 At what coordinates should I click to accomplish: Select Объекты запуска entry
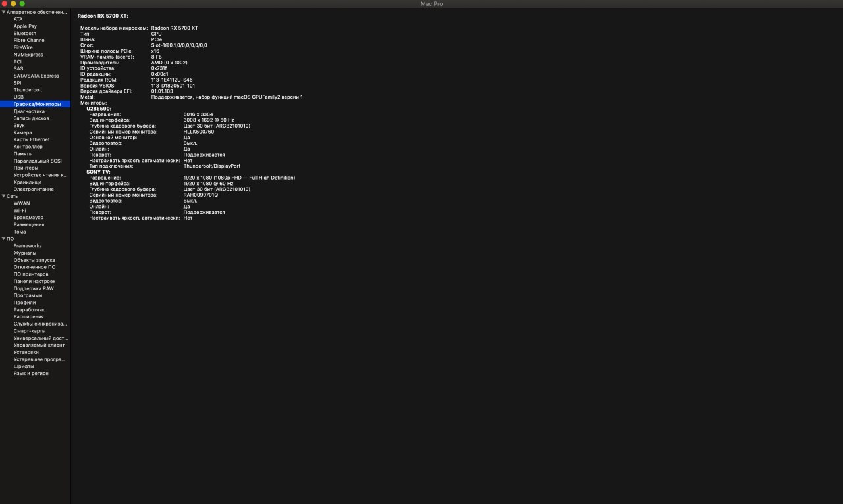pos(34,261)
